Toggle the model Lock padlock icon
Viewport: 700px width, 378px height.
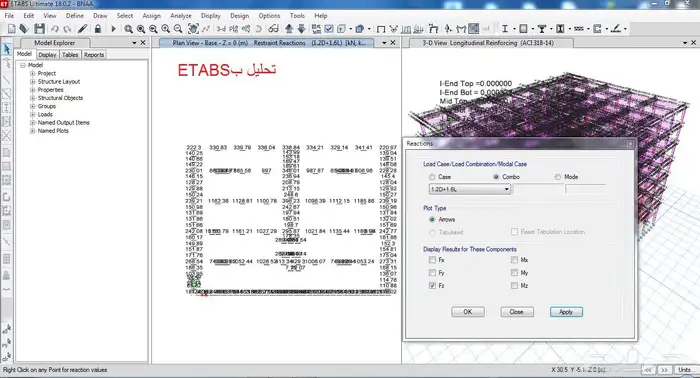[x=98, y=29]
